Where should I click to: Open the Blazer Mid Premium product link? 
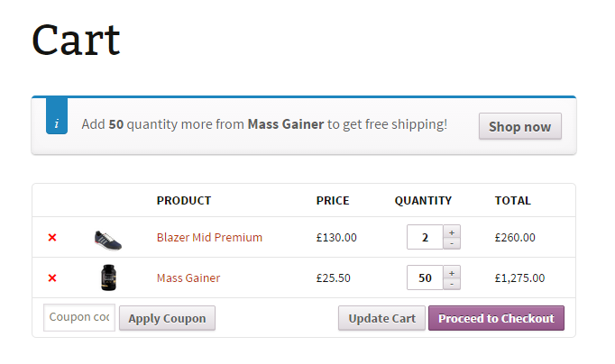pos(209,238)
